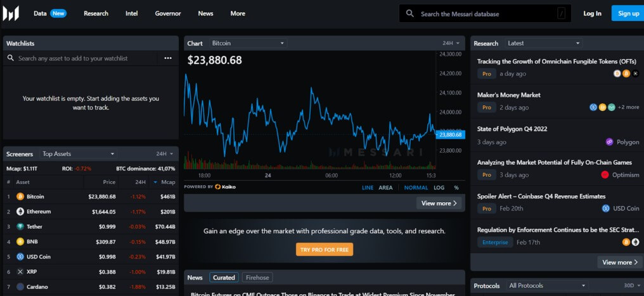Sort screener by Asset column header
Viewport: 644px width, 296px height.
(23, 183)
